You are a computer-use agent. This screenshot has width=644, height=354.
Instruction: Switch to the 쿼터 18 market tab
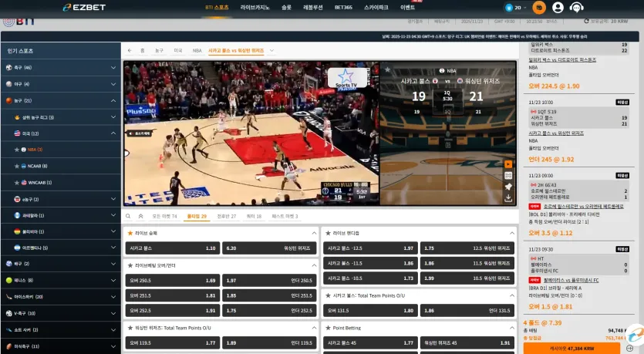pos(254,216)
